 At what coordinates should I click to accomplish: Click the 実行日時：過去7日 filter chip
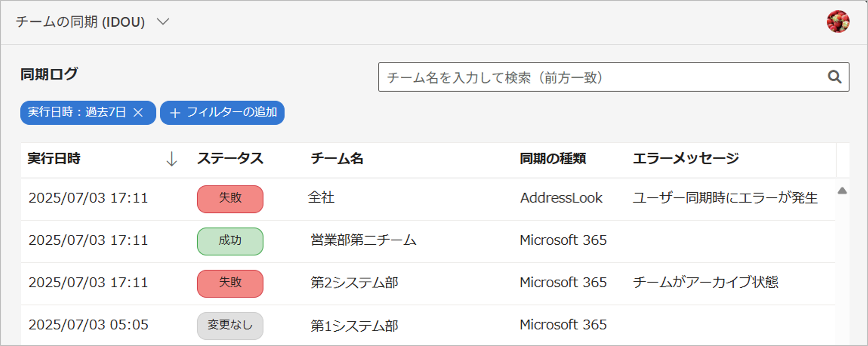(x=77, y=112)
